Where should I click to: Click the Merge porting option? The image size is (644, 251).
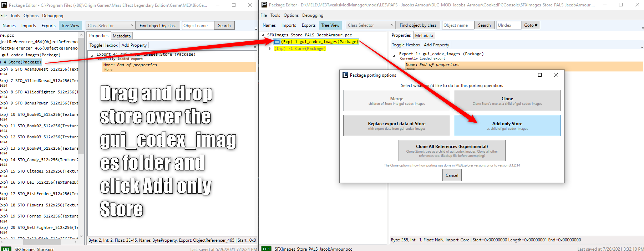[x=397, y=101]
